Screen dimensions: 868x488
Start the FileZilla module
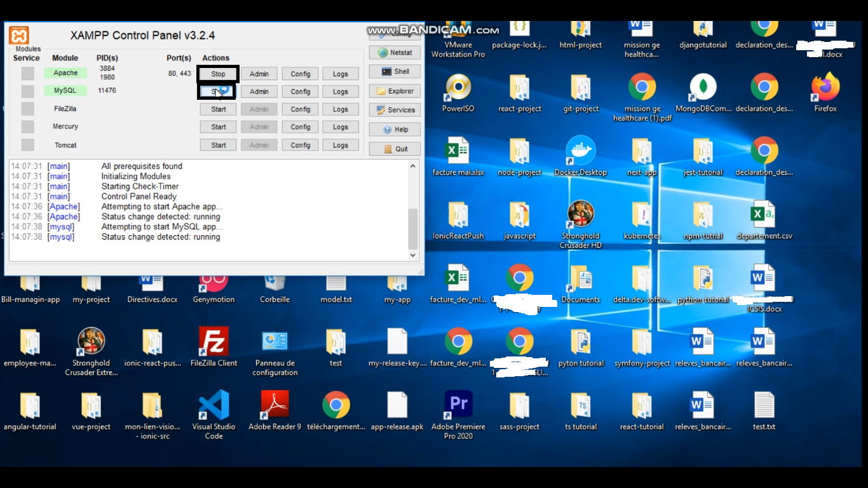click(219, 109)
